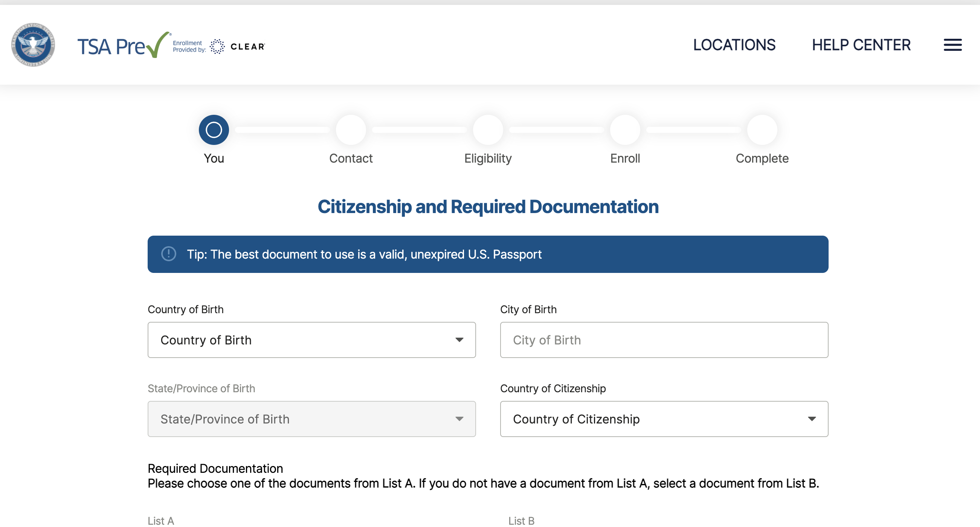Screen dimensions: 980x527
Task: Click the 'City of Birth' field label
Action: tap(528, 309)
